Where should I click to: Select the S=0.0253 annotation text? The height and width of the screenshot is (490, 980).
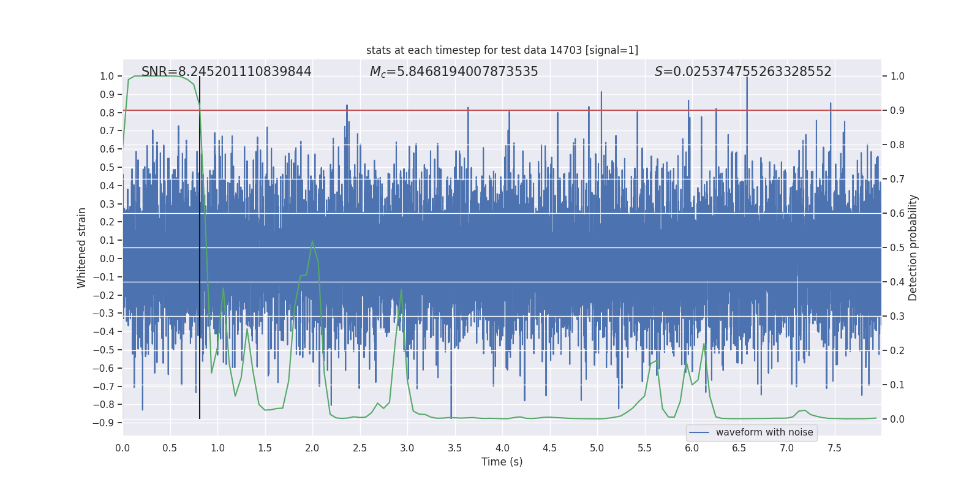pyautogui.click(x=742, y=72)
